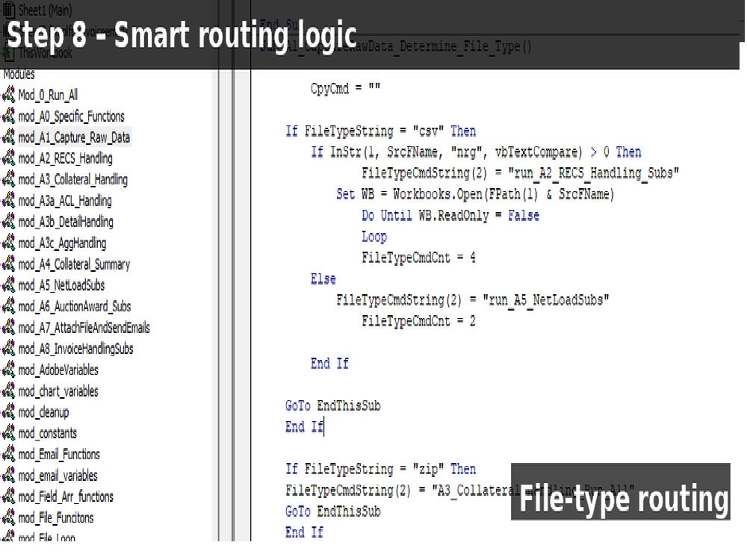Click the Else keyword line
The height and width of the screenshot is (560, 747).
(x=323, y=279)
